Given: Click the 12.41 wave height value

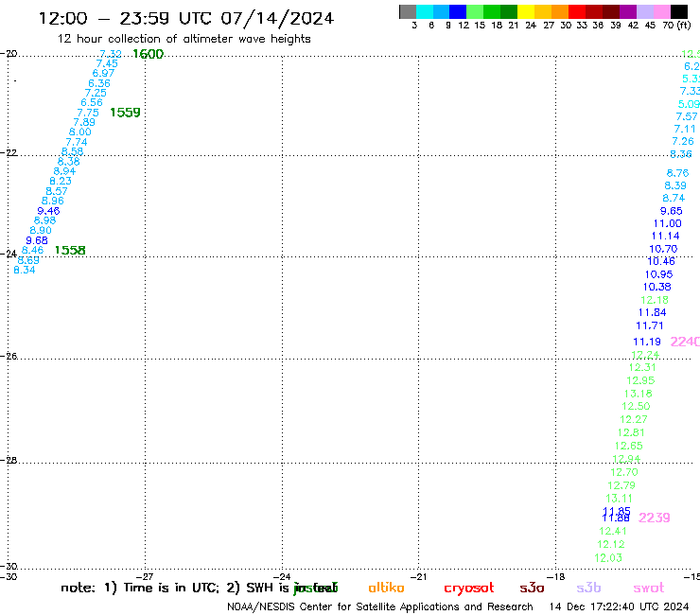Looking at the screenshot, I should pyautogui.click(x=613, y=532).
